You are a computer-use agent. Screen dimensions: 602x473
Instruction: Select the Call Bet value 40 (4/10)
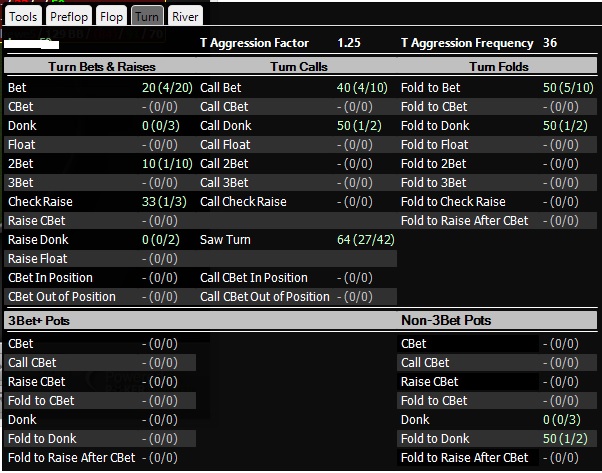tap(362, 88)
